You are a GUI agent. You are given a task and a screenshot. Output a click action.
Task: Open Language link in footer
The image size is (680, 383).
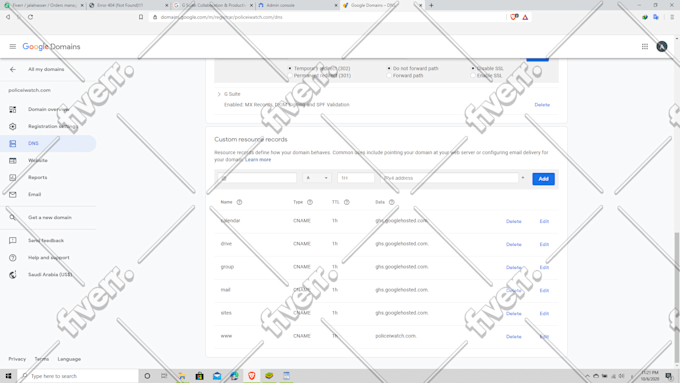tap(69, 359)
